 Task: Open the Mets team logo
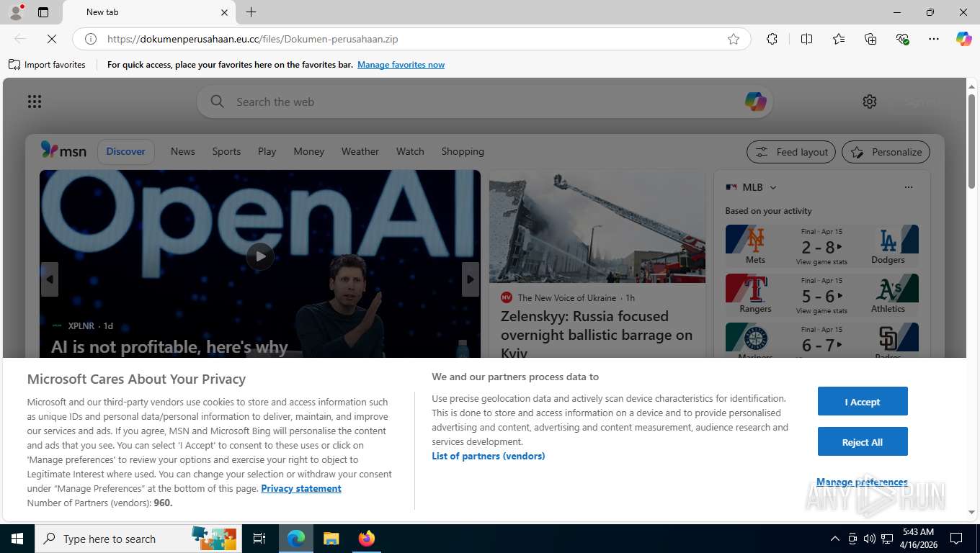point(755,239)
